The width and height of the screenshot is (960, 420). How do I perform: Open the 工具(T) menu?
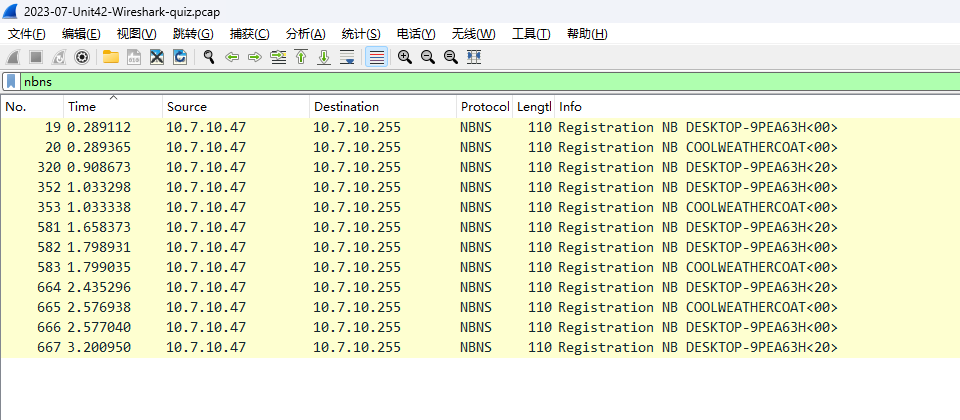click(531, 34)
